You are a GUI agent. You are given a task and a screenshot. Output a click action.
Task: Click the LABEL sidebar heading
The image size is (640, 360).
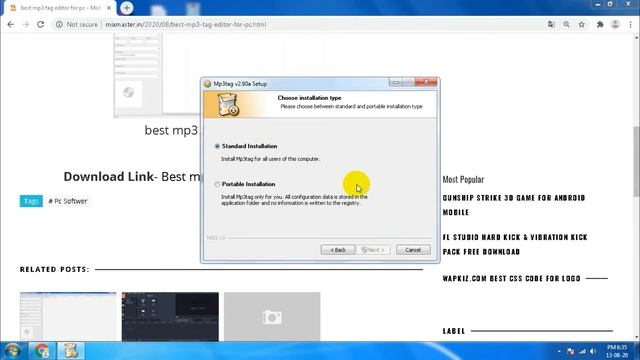tap(454, 331)
